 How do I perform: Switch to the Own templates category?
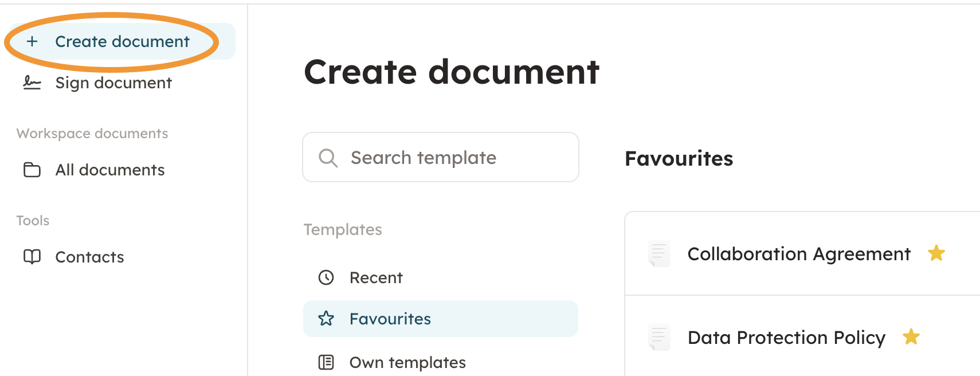pos(407,362)
